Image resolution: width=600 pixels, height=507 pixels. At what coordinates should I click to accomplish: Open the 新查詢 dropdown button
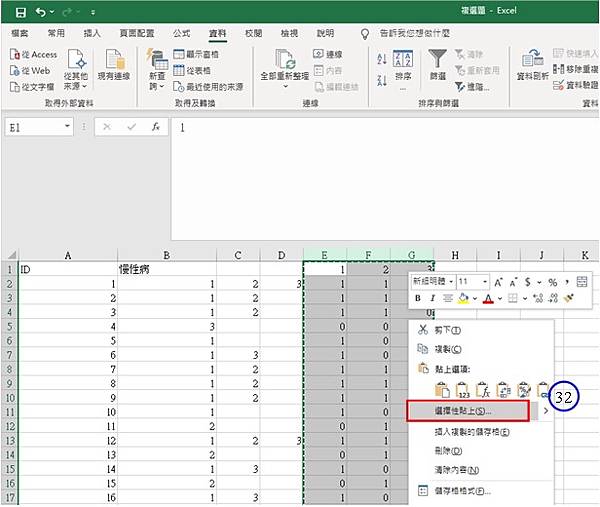[157, 70]
